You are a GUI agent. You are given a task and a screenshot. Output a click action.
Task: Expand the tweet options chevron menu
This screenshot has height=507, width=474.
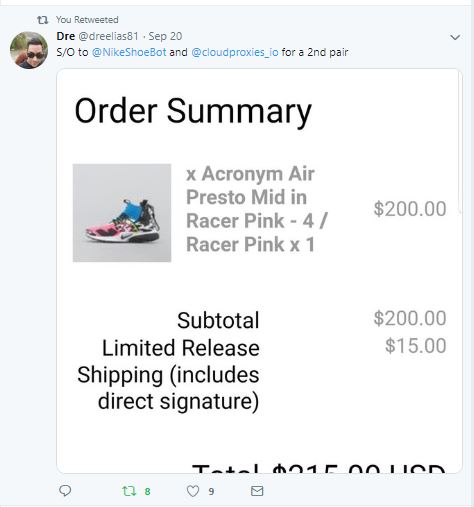[x=455, y=37]
